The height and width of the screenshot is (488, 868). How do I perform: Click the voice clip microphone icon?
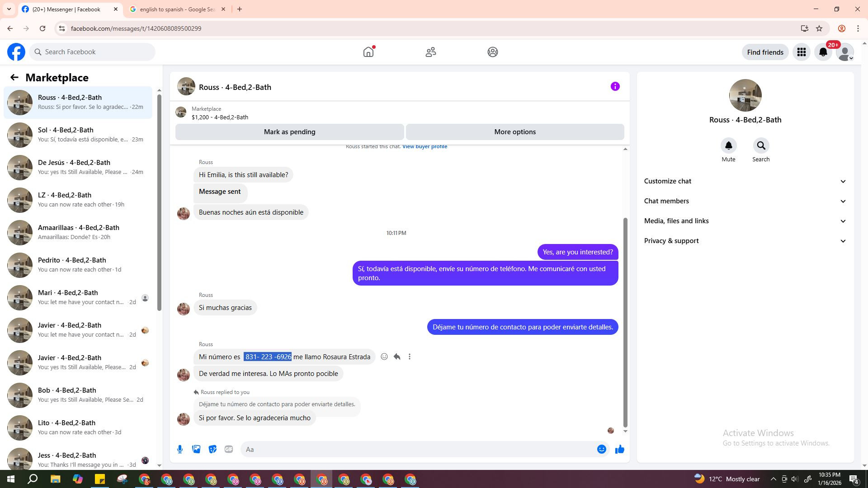coord(180,449)
